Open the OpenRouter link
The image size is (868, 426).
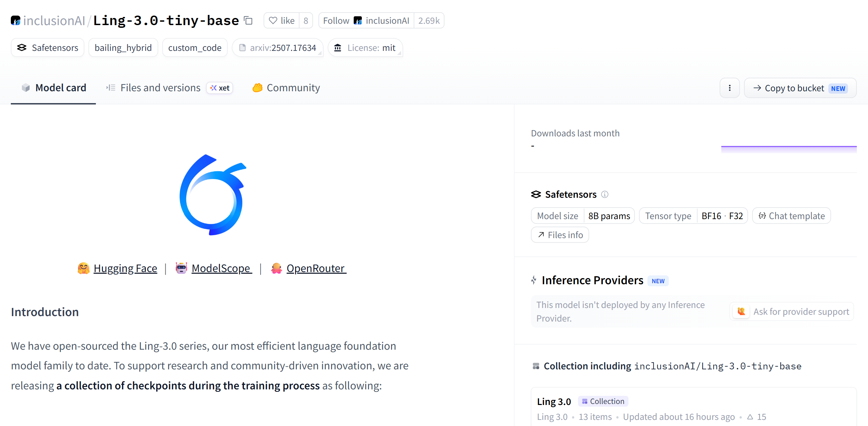pyautogui.click(x=316, y=268)
